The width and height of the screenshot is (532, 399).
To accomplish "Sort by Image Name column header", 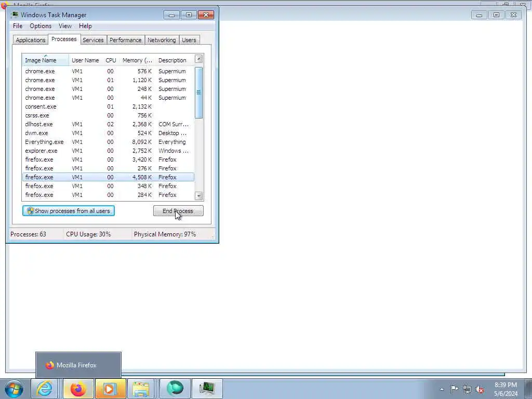I will (x=46, y=60).
